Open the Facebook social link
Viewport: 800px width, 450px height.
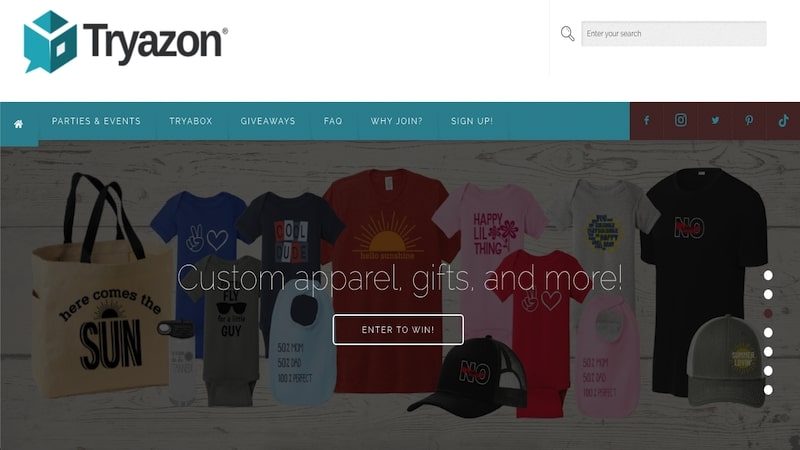click(646, 120)
